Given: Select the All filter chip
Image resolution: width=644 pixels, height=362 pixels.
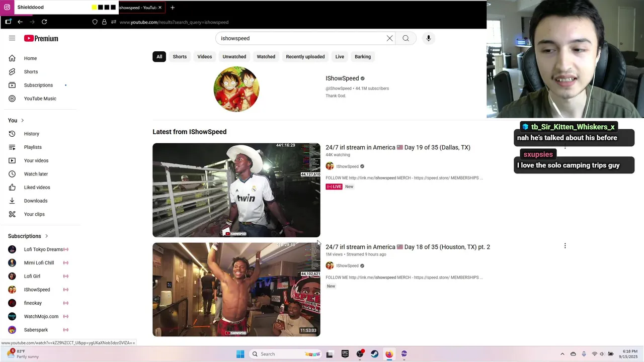Looking at the screenshot, I should tap(159, 57).
